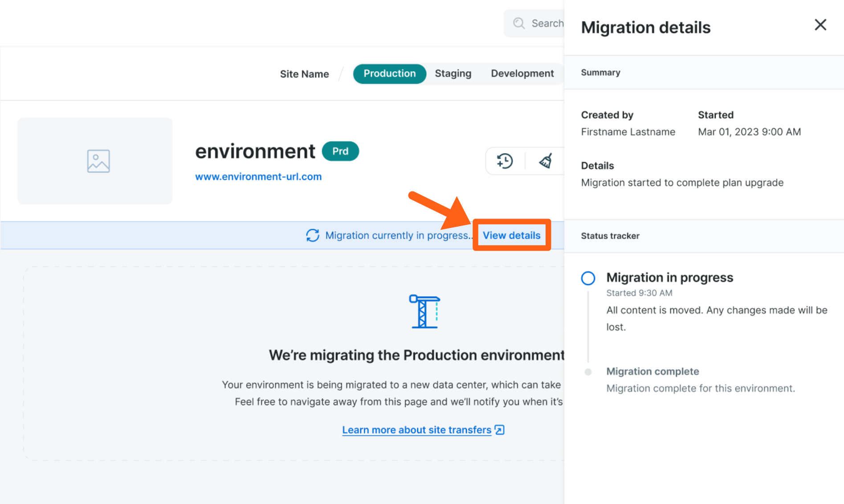The height and width of the screenshot is (504, 844).
Task: Click the Migration in progress step title
Action: click(x=669, y=278)
